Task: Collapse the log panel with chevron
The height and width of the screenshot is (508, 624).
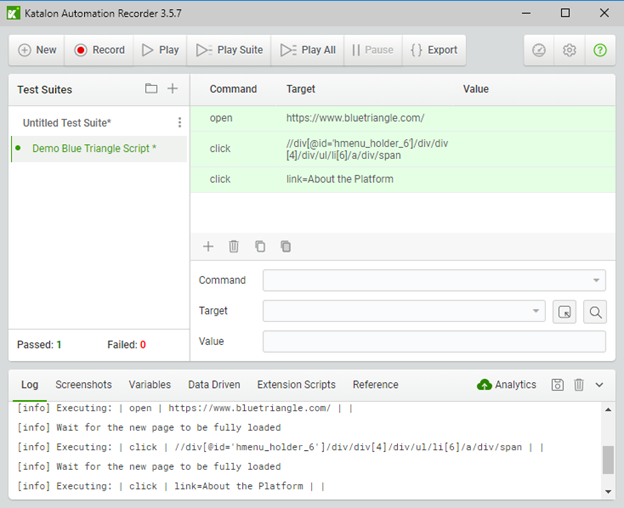Action: 599,385
